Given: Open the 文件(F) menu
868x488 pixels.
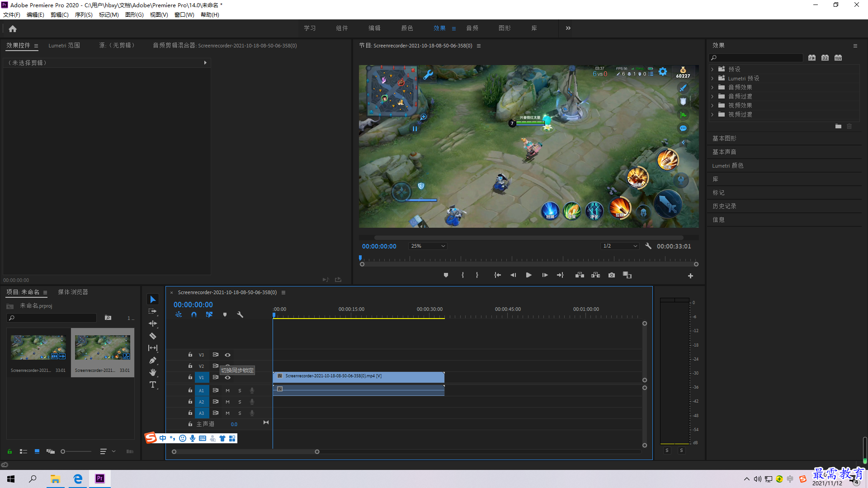Looking at the screenshot, I should click(12, 14).
